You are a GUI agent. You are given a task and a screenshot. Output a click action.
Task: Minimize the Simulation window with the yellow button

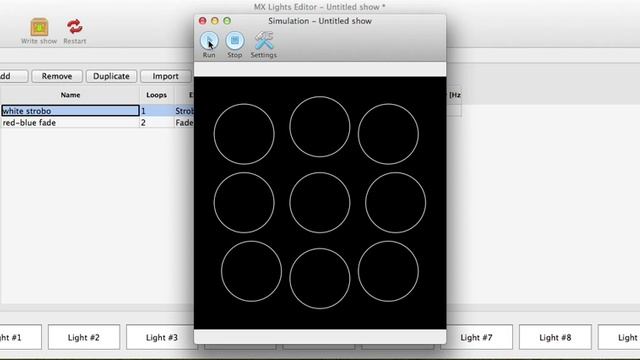215,20
